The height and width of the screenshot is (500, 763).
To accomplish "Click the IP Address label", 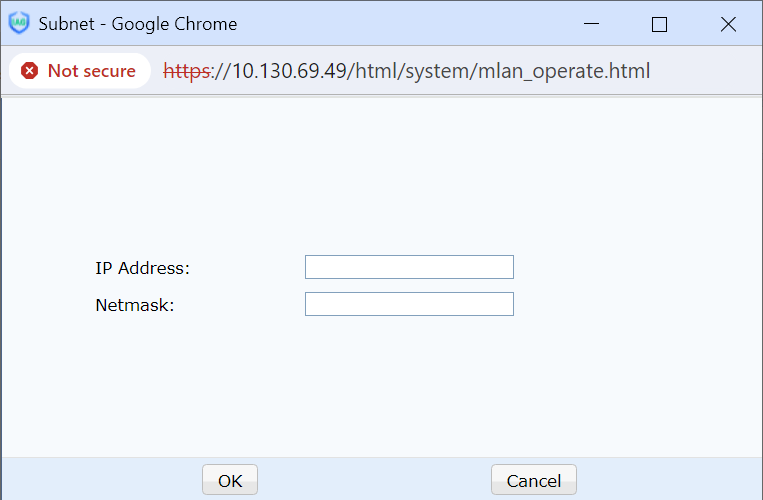I will click(x=142, y=268).
